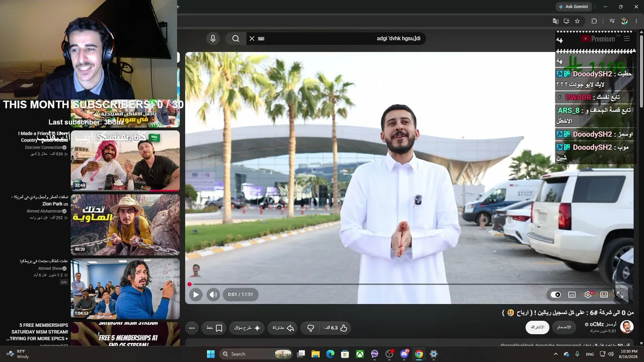The width and height of the screenshot is (644, 362).
Task: Open Task View on the taskbar
Action: coord(301,354)
